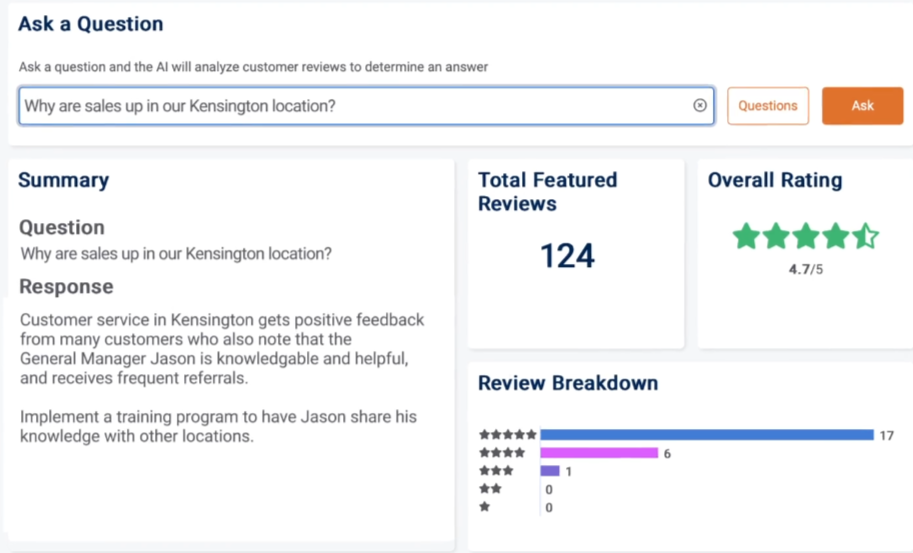Click the Overall Rating heading
913x553 pixels.
point(775,180)
